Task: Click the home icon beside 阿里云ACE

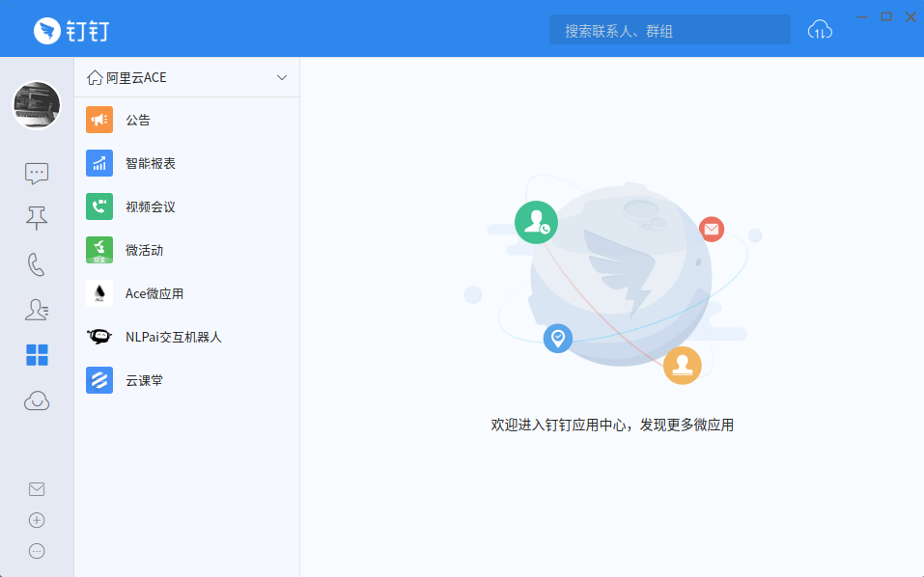Action: pos(95,78)
